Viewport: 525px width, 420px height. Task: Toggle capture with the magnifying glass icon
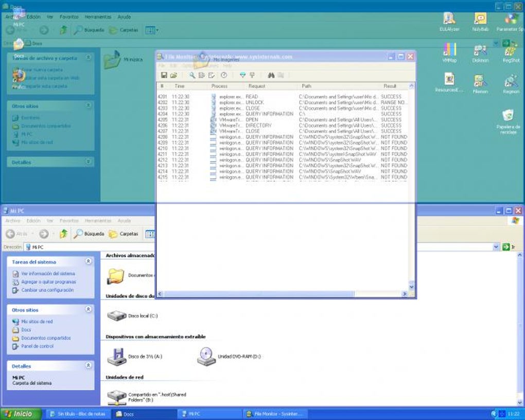(x=192, y=75)
